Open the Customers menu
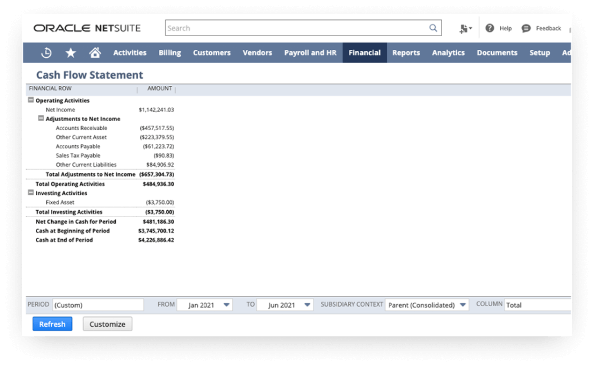Screen dimensions: 594x367 pos(212,53)
